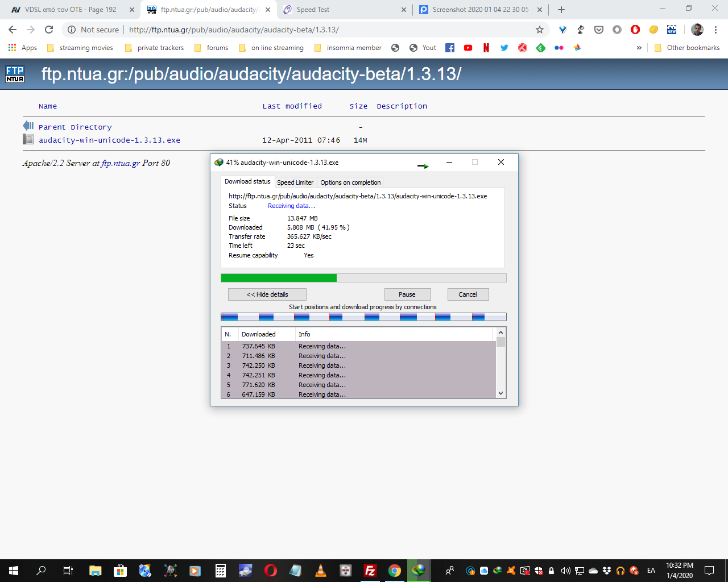Sort listing by Last modified
Viewport: 728px width, 582px height.
pos(292,106)
